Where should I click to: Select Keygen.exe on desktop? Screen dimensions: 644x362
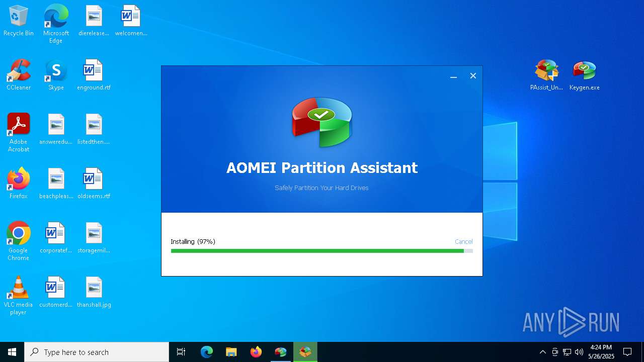point(584,75)
